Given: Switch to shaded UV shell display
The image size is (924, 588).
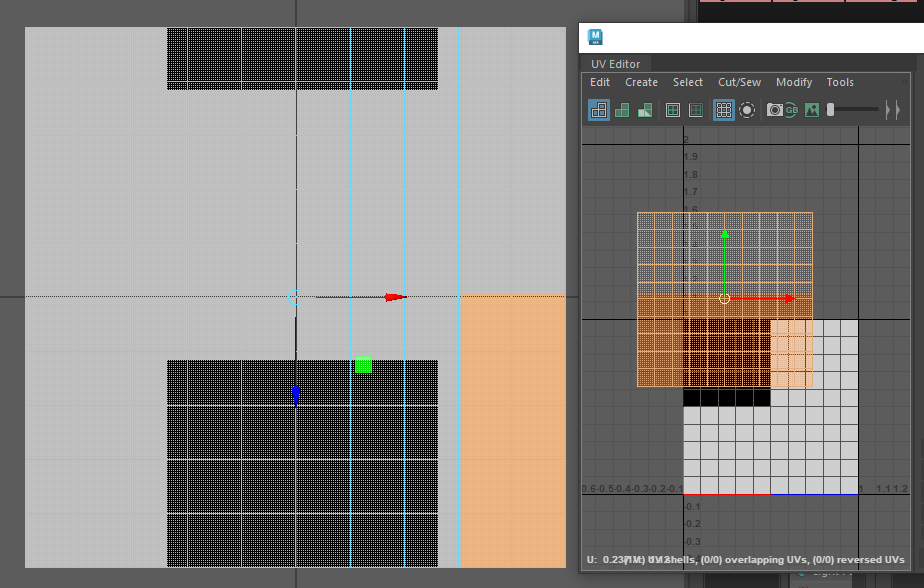Looking at the screenshot, I should point(622,110).
